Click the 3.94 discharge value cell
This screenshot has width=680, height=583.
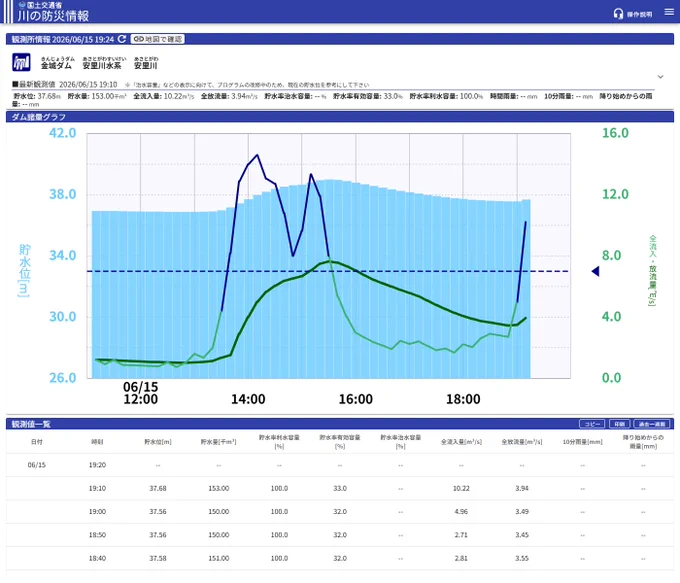(522, 488)
